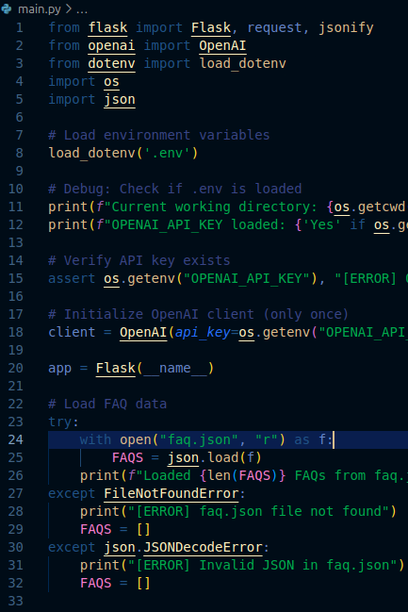The height and width of the screenshot is (612, 408).
Task: Click the try keyword on line 23
Action: click(x=60, y=422)
